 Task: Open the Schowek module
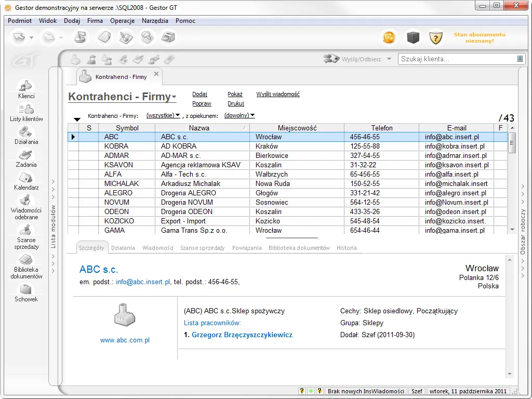[x=26, y=293]
